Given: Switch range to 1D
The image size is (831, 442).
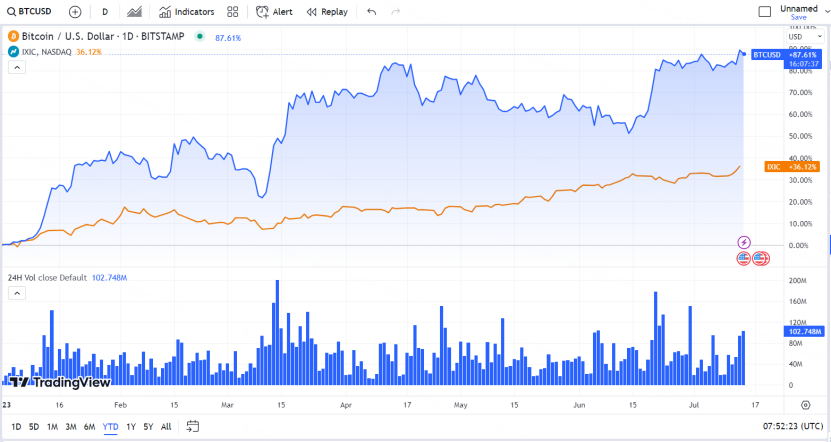Looking at the screenshot, I should (16, 427).
